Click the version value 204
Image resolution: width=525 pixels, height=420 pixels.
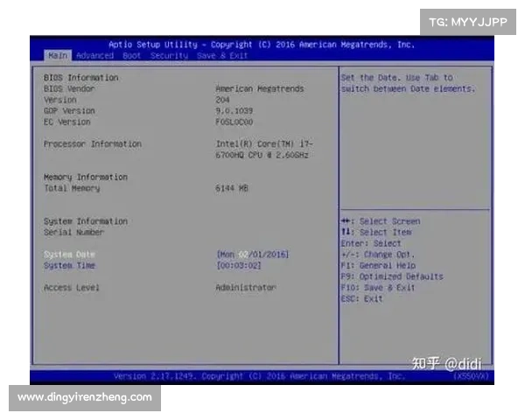[222, 100]
